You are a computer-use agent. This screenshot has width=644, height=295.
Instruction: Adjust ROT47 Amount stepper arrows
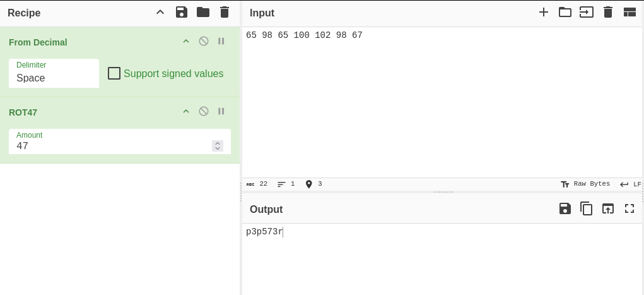pyautogui.click(x=218, y=146)
